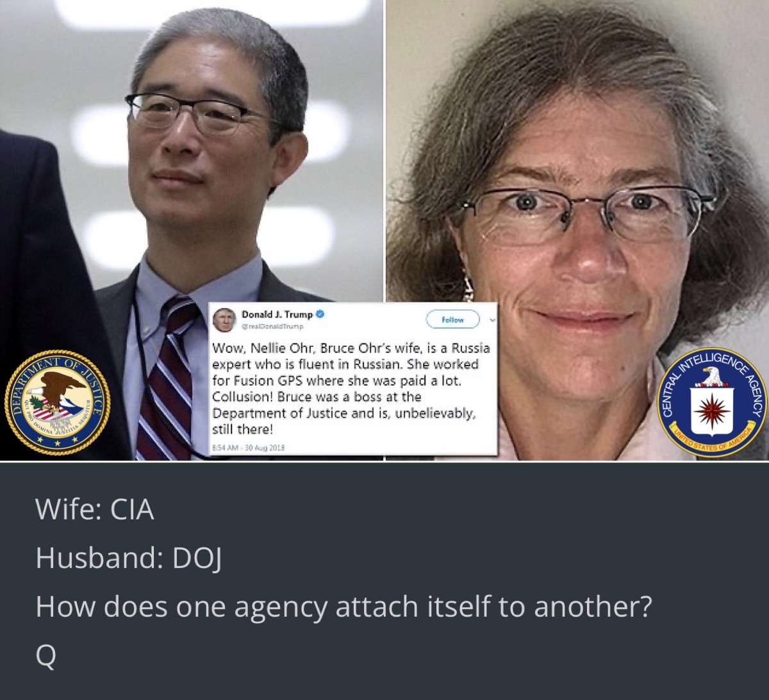The width and height of the screenshot is (769, 700).
Task: Click the tweet author's profile avatar
Action: (x=224, y=319)
